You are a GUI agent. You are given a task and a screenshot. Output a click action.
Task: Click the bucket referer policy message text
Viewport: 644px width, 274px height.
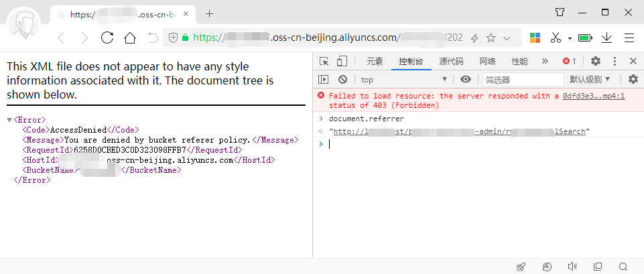coord(157,140)
